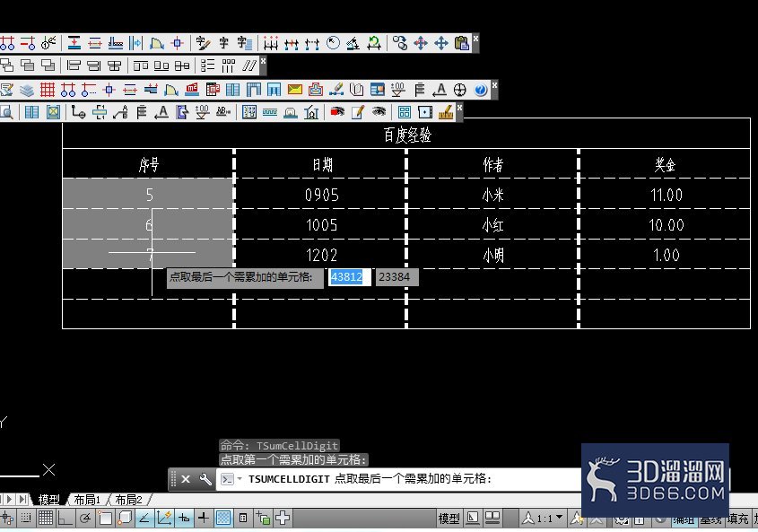Viewport: 758px width, 532px height.
Task: Select the numbered circle label tool
Action: click(x=48, y=44)
